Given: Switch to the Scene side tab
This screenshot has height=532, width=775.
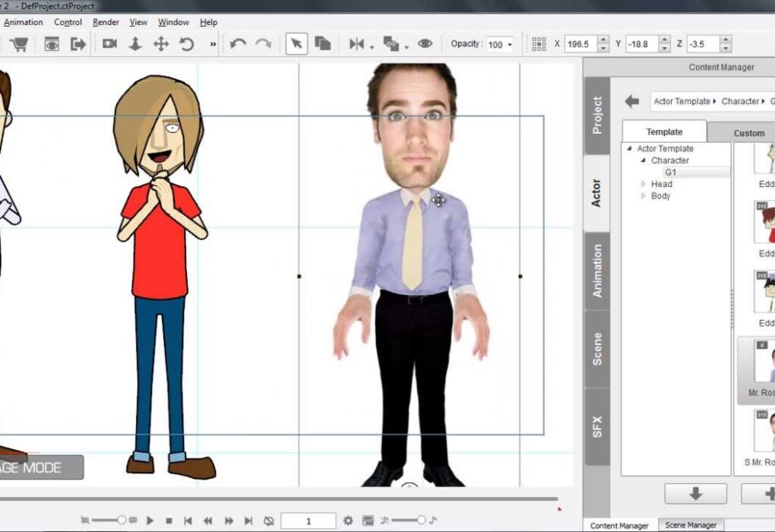Looking at the screenshot, I should click(x=597, y=349).
